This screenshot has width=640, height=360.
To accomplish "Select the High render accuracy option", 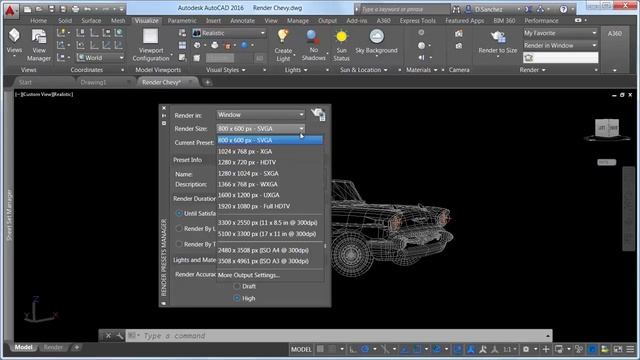I will pyautogui.click(x=236, y=298).
